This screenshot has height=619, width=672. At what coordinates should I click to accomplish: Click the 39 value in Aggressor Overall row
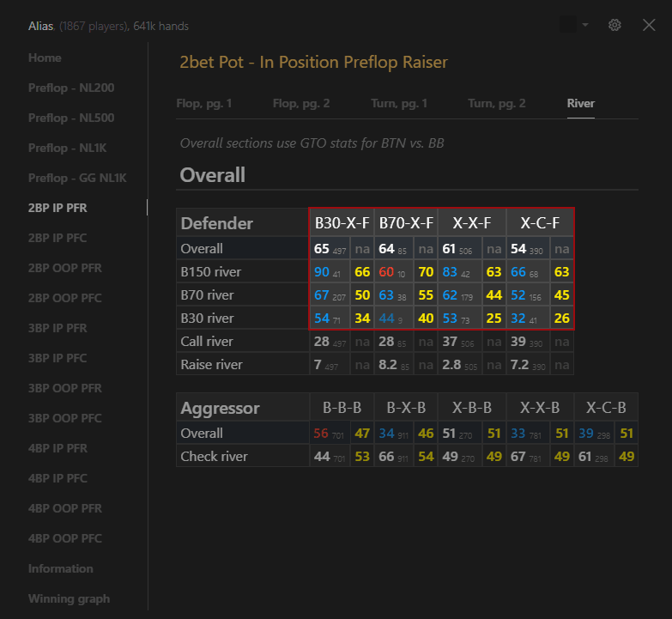(586, 433)
